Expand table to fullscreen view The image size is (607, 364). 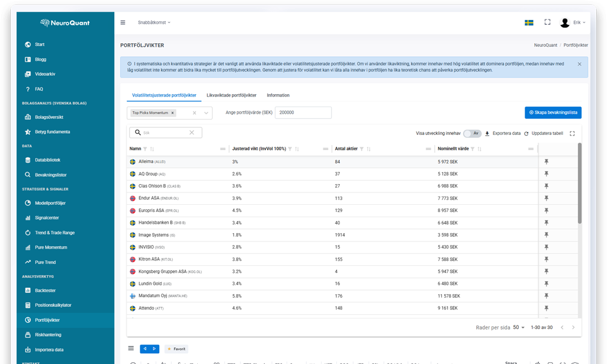(572, 134)
